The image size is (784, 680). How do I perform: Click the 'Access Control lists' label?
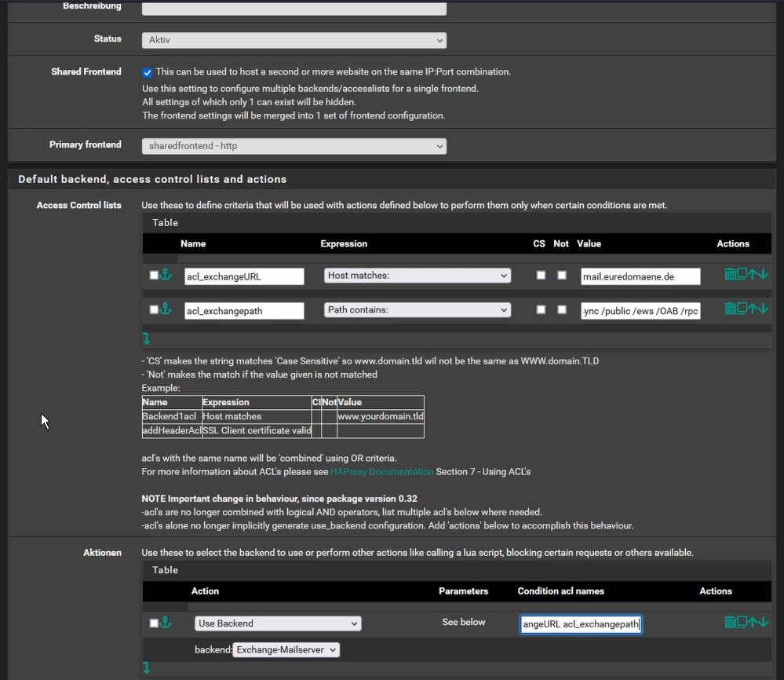(x=79, y=205)
